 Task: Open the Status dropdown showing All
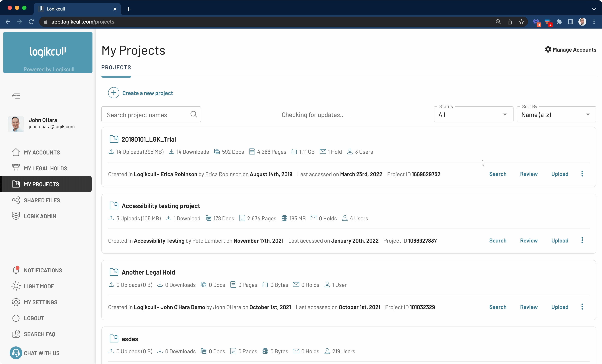473,114
